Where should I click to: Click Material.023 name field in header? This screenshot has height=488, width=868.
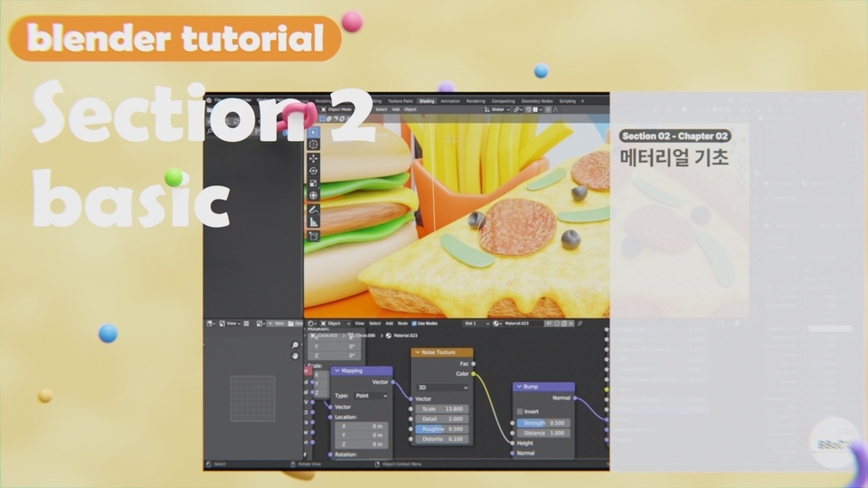click(524, 324)
